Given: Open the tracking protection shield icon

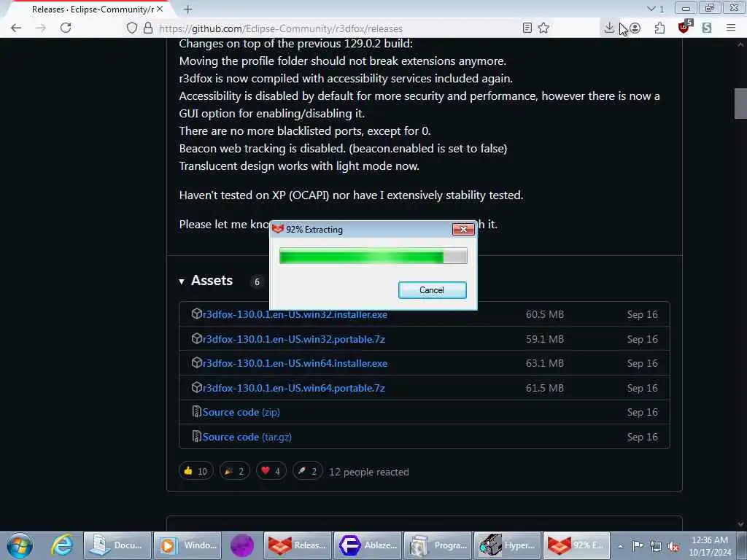Looking at the screenshot, I should (x=132, y=28).
